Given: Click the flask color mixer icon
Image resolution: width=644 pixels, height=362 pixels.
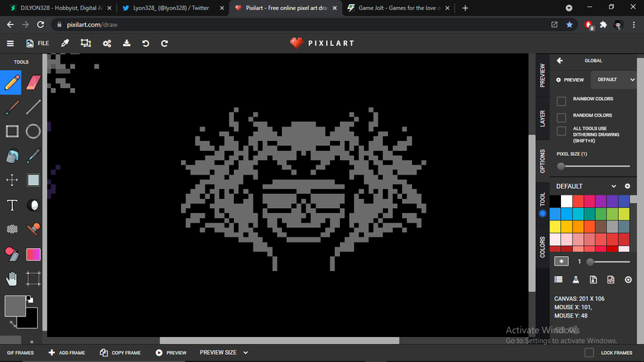Looking at the screenshot, I should point(576,280).
